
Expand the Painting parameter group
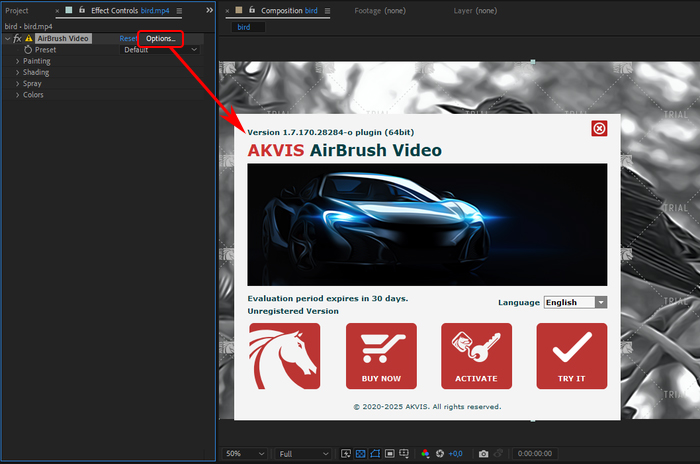(17, 61)
